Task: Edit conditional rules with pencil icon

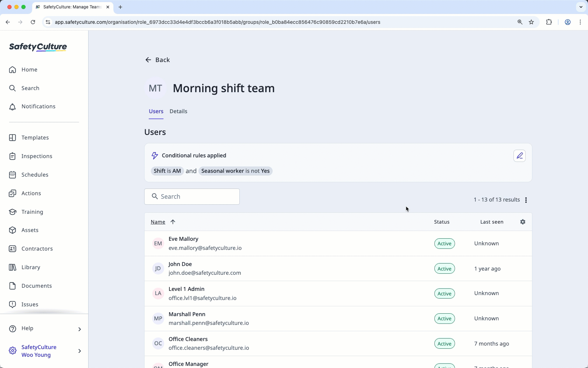Action: coord(519,156)
